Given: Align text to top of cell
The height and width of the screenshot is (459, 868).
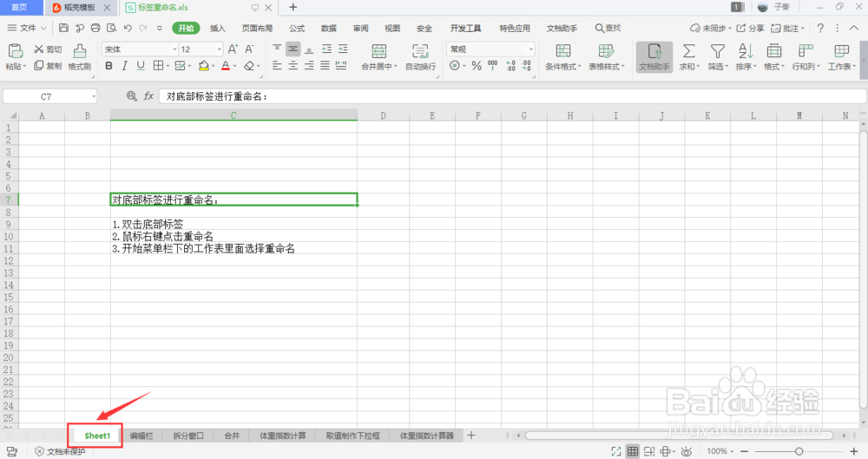Looking at the screenshot, I should click(277, 49).
